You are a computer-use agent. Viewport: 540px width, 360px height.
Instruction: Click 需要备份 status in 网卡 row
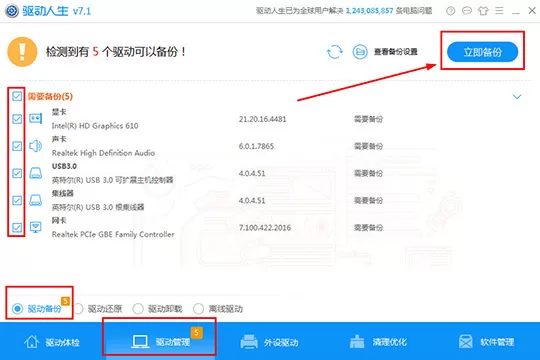[x=368, y=228]
